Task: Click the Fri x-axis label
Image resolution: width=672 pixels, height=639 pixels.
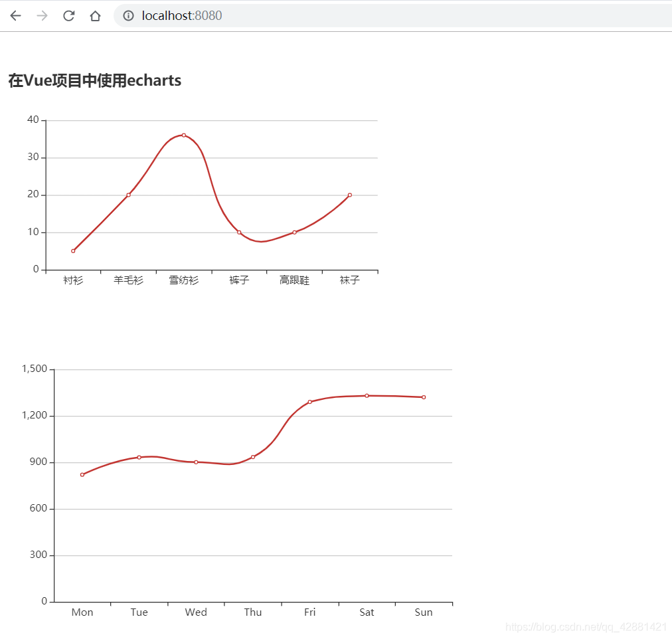Action: coord(310,612)
